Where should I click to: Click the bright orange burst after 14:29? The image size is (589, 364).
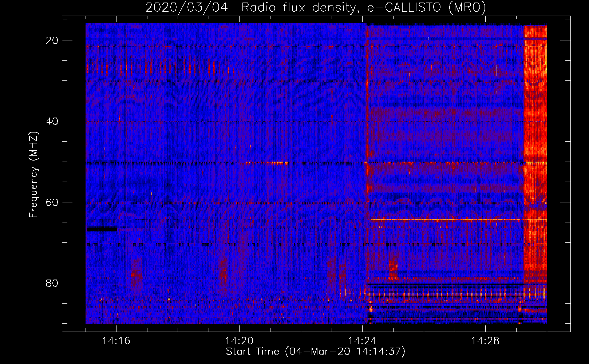[x=535, y=155]
